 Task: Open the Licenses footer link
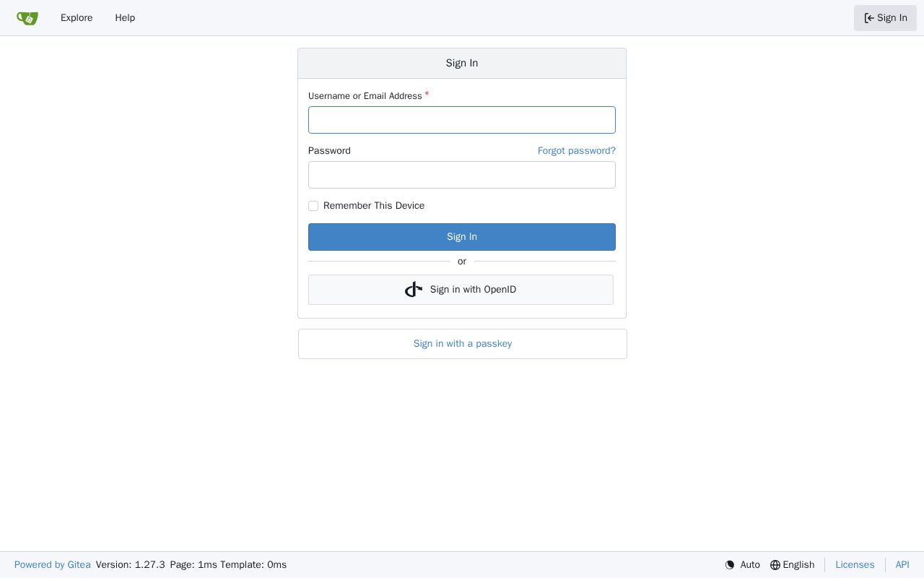point(855,565)
